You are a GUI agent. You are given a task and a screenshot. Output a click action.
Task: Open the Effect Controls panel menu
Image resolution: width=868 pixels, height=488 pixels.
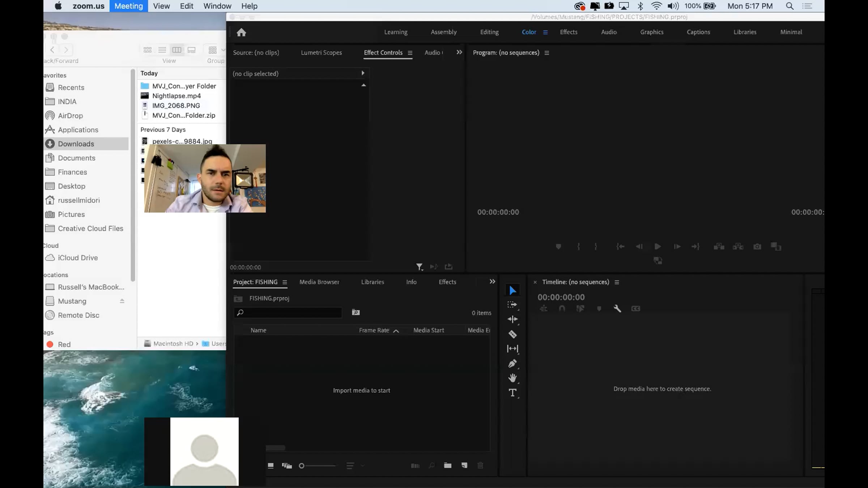410,53
